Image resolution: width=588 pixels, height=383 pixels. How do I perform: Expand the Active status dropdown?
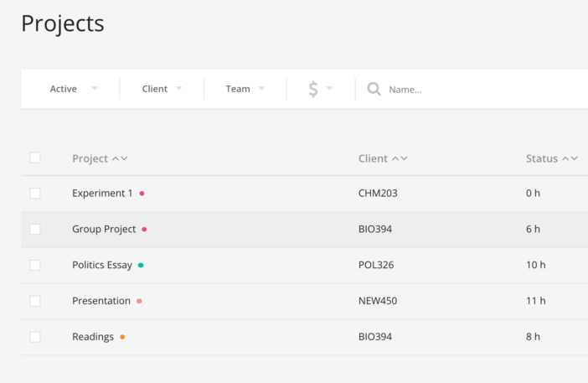coord(74,89)
